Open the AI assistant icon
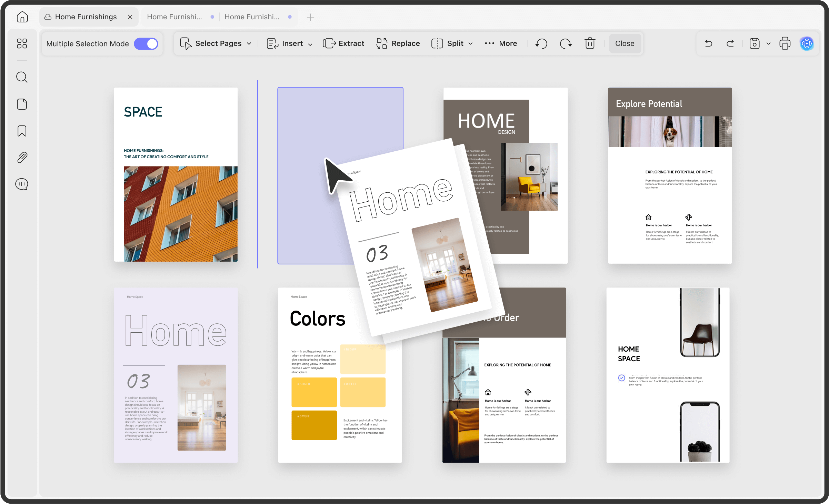The image size is (829, 504). coord(807,43)
